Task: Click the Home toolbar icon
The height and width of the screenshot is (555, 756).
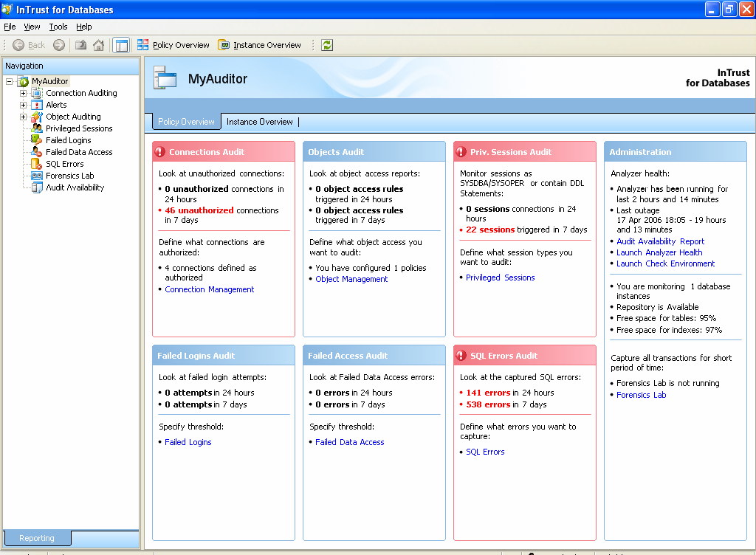Action: [98, 45]
